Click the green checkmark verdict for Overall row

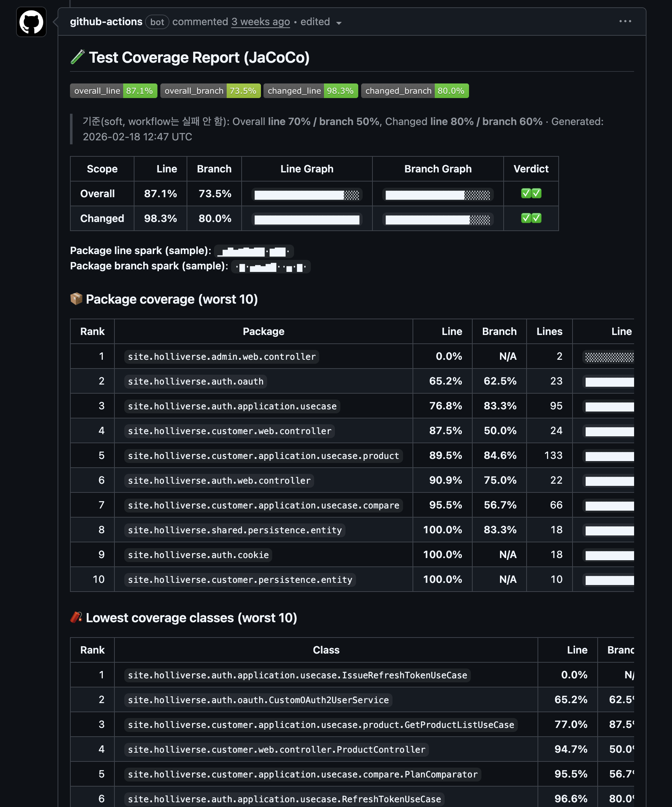(531, 194)
